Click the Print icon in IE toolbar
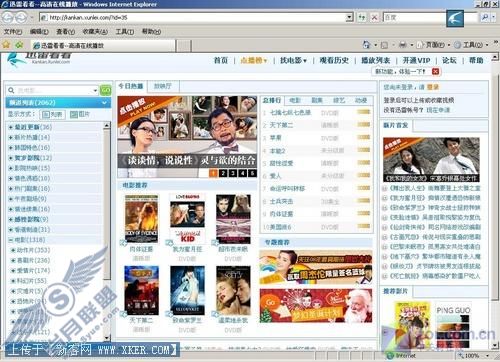 pos(403,44)
